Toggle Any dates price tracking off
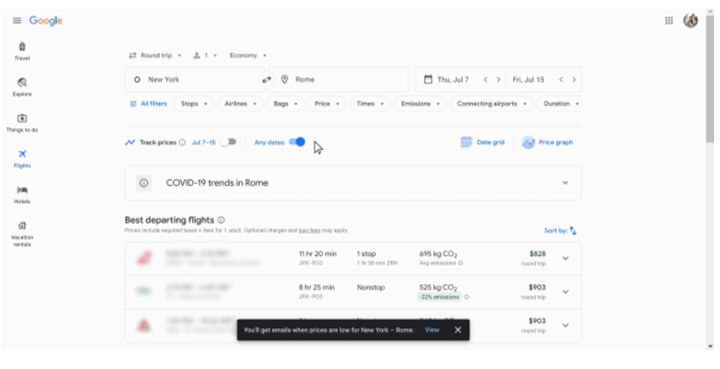 click(x=297, y=142)
